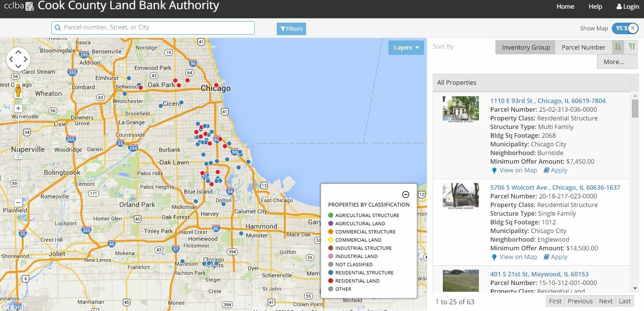Click the blue marker near Hammond
Image resolution: width=644 pixels, height=311 pixels.
click(241, 233)
